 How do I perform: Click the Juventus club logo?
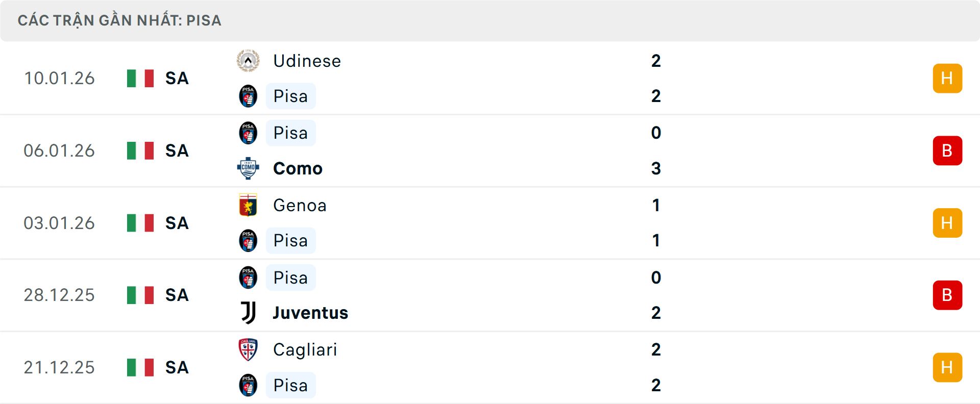(248, 313)
